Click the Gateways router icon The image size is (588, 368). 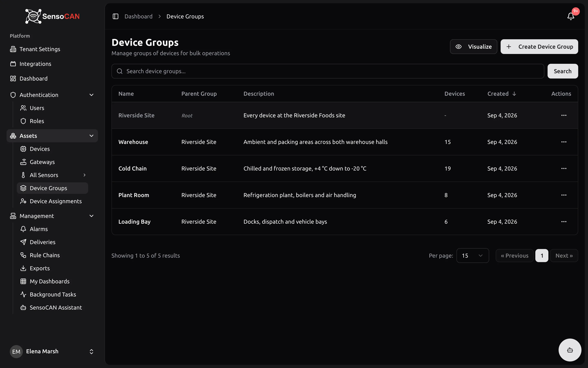click(x=23, y=162)
